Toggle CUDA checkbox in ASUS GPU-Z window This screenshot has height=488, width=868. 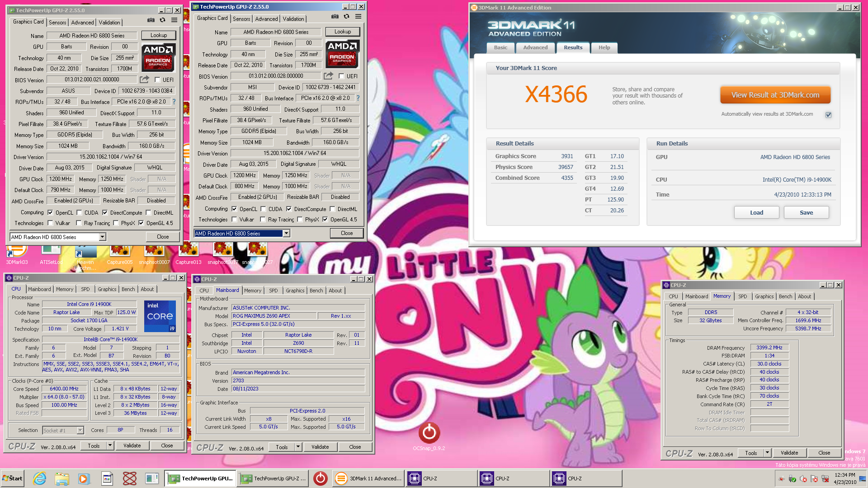tap(79, 212)
